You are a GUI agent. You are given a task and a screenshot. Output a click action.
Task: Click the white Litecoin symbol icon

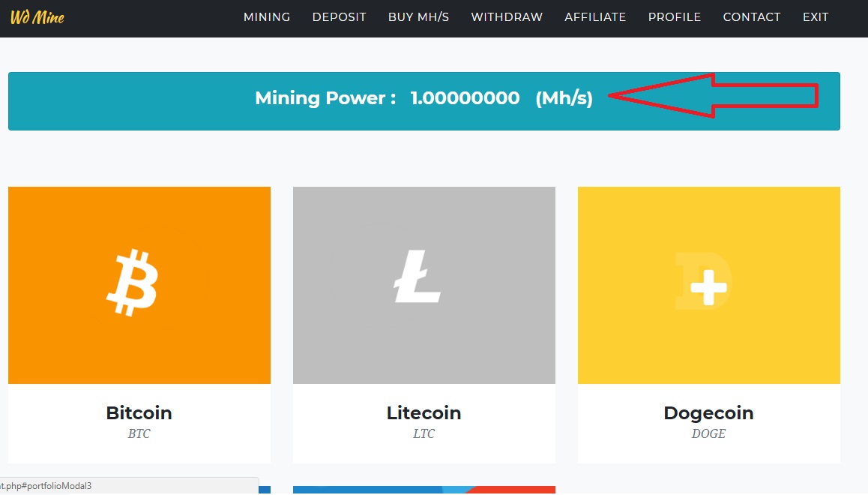[417, 276]
